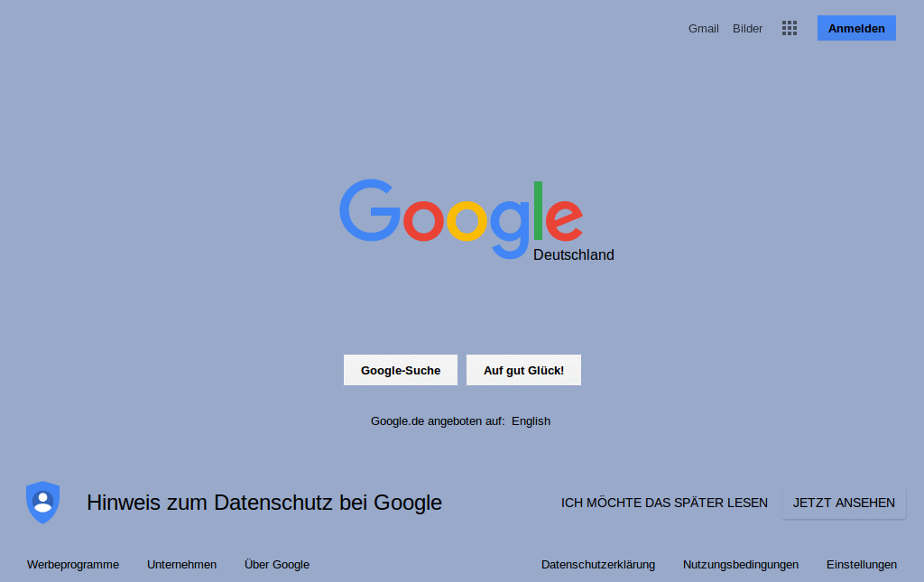Click the Hinweis zum Datenschutz bei Google heading
Viewport: 924px width, 582px height.
point(264,503)
